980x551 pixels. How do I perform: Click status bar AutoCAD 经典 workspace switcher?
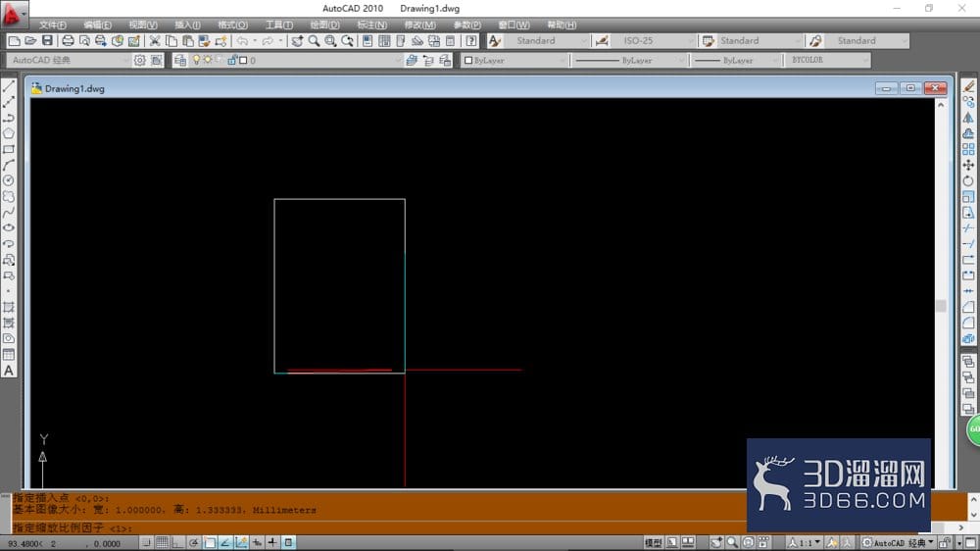(x=899, y=542)
